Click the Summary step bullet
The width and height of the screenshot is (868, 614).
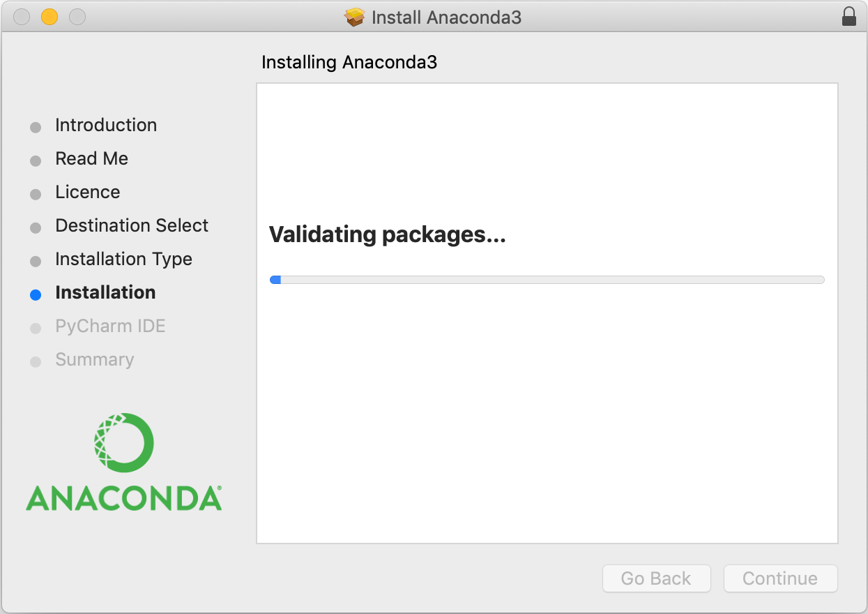point(36,361)
